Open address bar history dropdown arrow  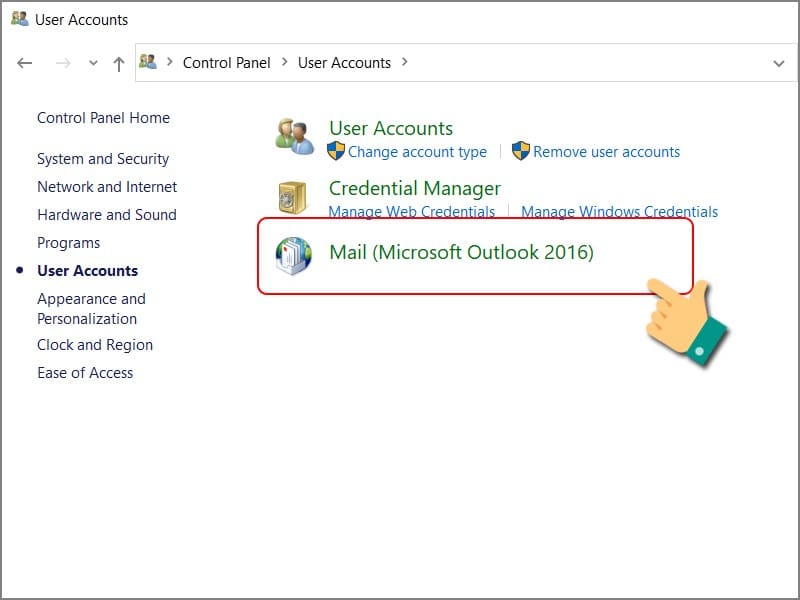click(779, 64)
